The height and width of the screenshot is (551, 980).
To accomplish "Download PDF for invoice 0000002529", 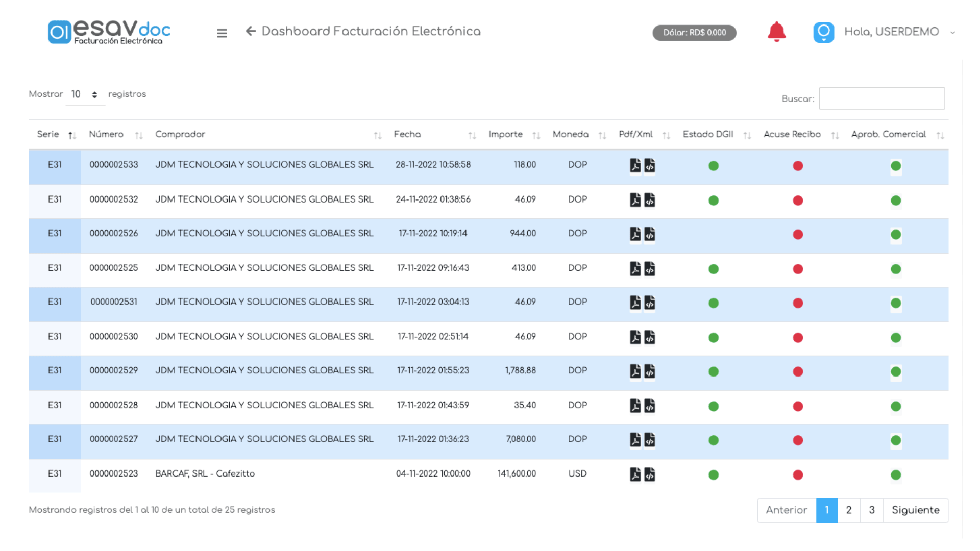I will tap(635, 371).
